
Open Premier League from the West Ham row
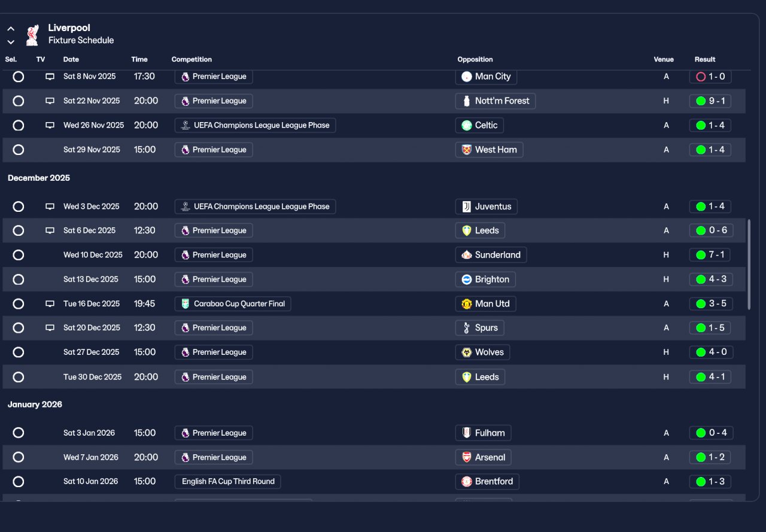pos(214,150)
